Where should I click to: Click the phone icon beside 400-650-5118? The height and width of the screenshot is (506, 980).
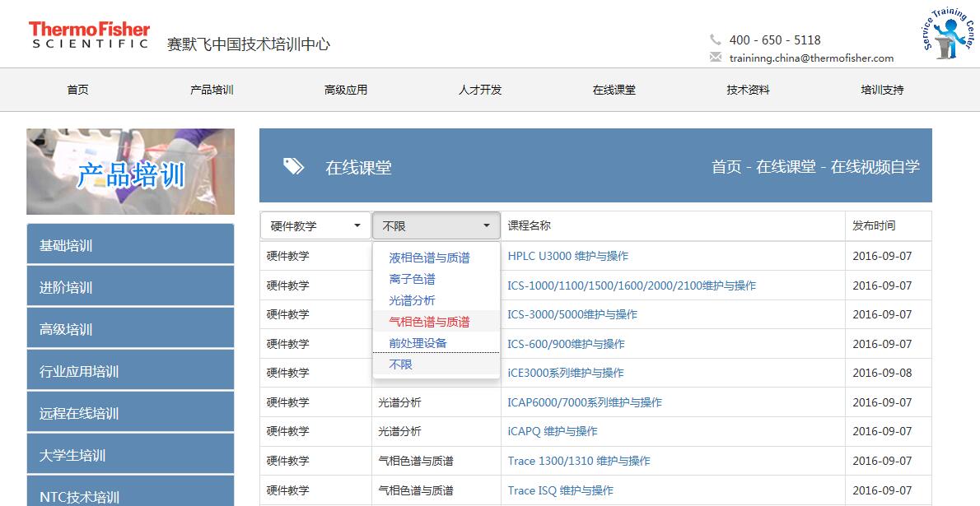[715, 39]
